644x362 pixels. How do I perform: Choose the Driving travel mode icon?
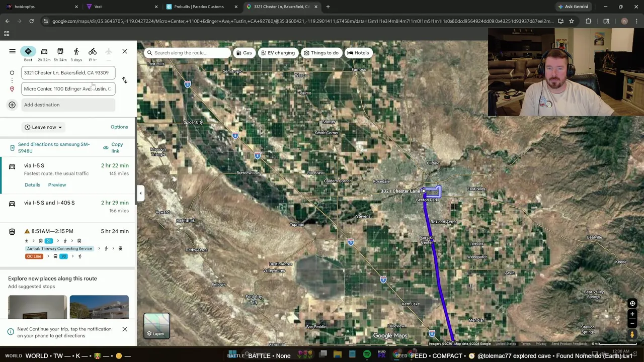44,51
